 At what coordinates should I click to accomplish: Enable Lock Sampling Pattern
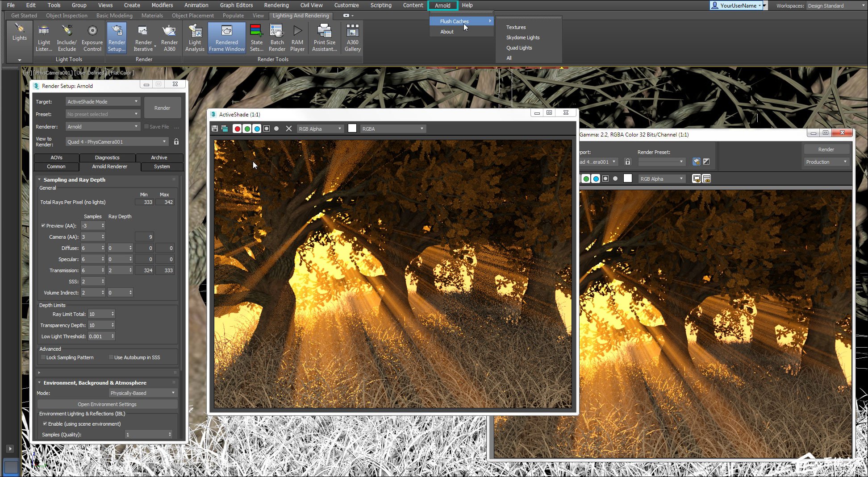[43, 357]
